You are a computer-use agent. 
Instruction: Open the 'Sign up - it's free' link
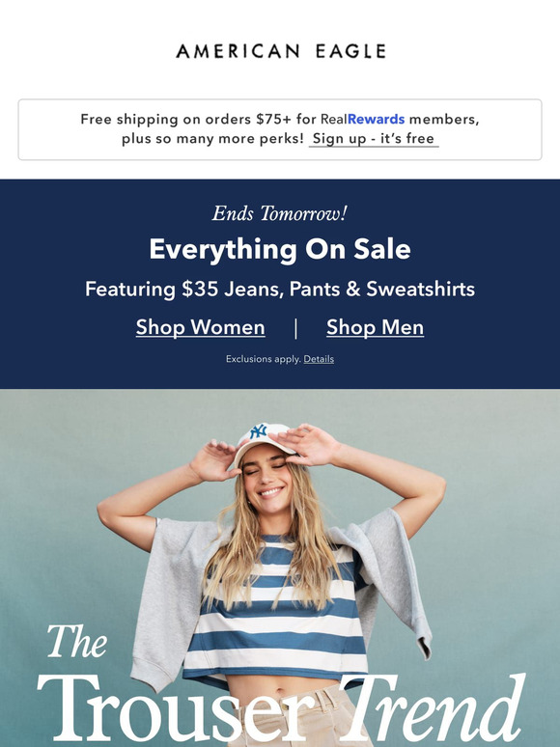pos(374,139)
